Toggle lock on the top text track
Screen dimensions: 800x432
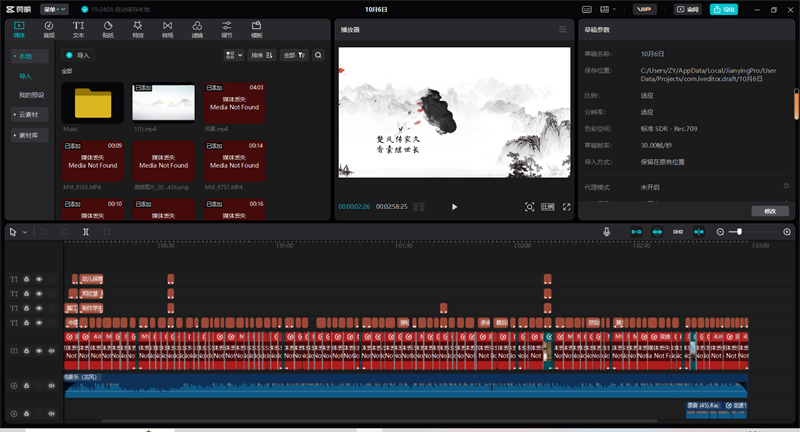27,279
